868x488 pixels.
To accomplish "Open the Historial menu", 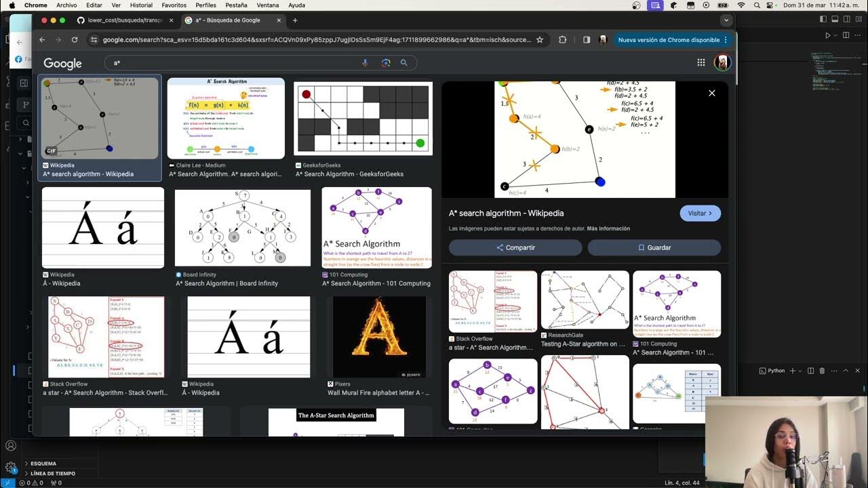I will click(141, 5).
